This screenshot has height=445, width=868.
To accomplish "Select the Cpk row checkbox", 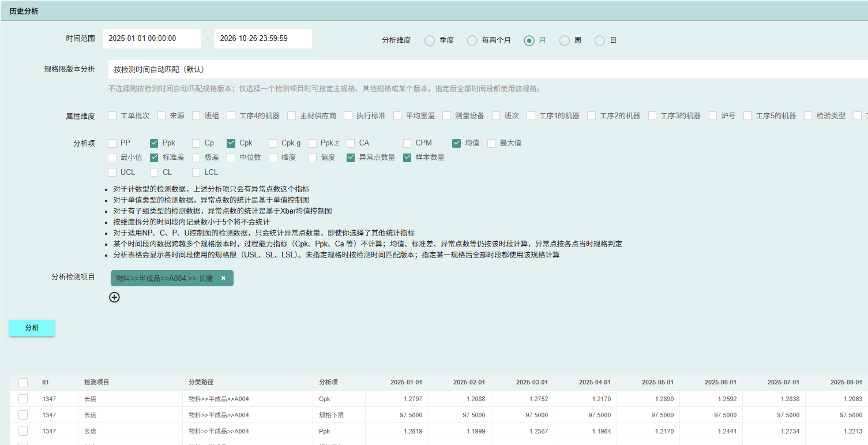I will click(23, 399).
